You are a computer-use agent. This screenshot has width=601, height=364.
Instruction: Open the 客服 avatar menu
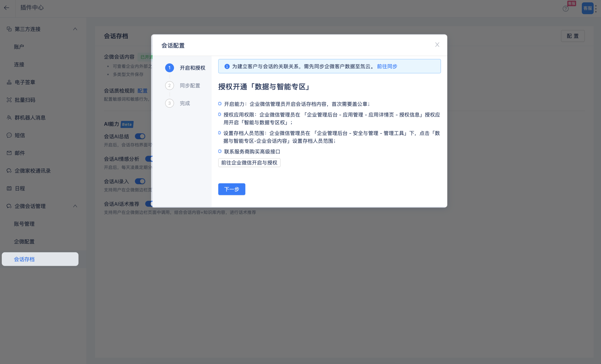587,8
